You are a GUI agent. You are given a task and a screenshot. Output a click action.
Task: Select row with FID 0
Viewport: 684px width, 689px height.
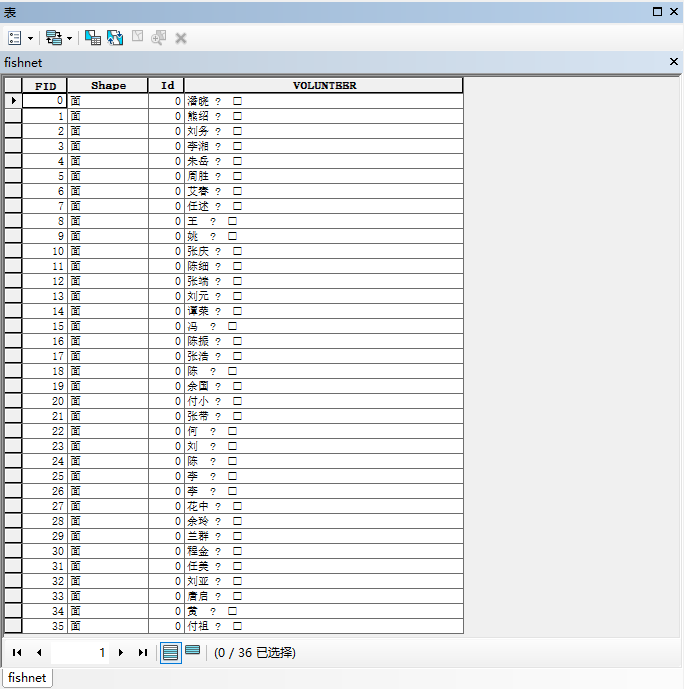tap(13, 101)
